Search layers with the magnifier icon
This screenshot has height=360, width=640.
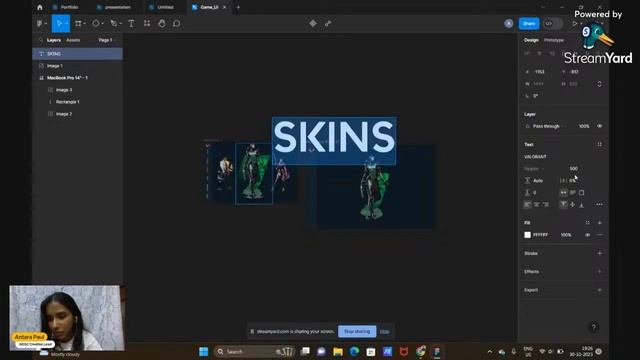pyautogui.click(x=40, y=40)
